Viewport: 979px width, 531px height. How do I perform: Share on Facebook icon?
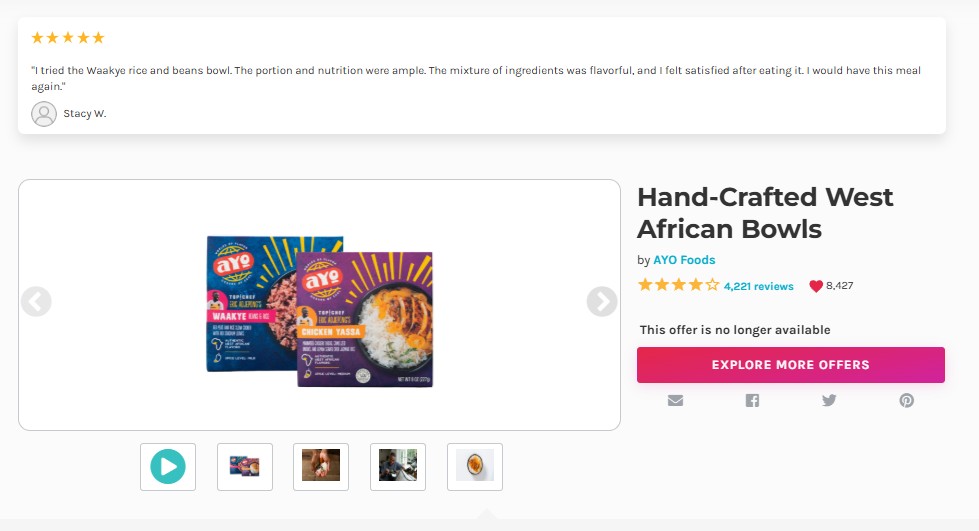[x=752, y=400]
